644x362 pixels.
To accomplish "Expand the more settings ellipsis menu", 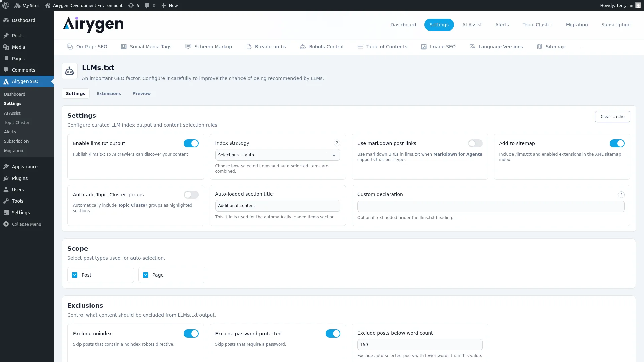I will (581, 47).
